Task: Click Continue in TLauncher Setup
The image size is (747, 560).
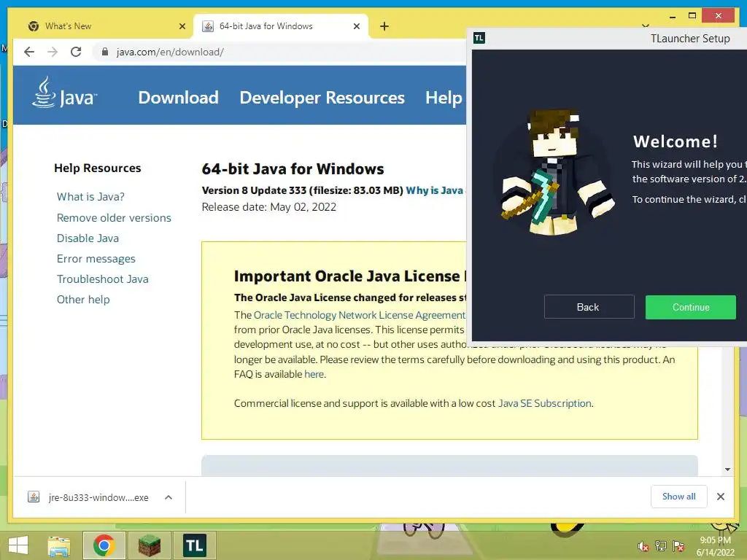Action: 691,307
